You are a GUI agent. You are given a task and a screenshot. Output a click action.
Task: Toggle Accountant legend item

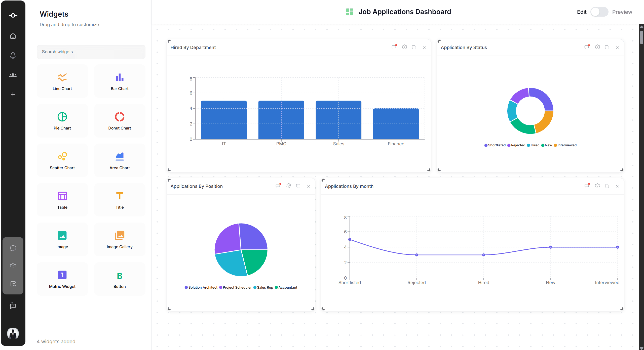286,288
